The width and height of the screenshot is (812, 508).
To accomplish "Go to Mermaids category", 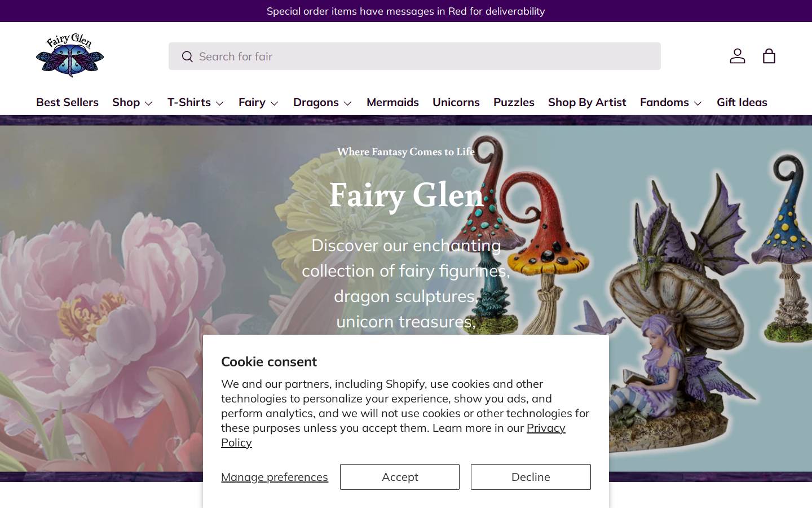I will click(x=392, y=102).
